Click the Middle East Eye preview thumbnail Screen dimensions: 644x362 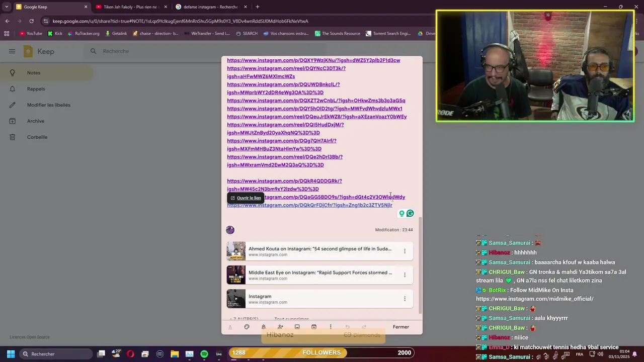tap(236, 275)
